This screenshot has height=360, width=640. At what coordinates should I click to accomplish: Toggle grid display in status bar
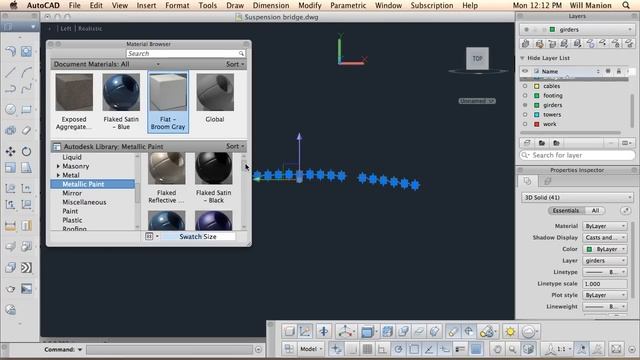(x=367, y=349)
